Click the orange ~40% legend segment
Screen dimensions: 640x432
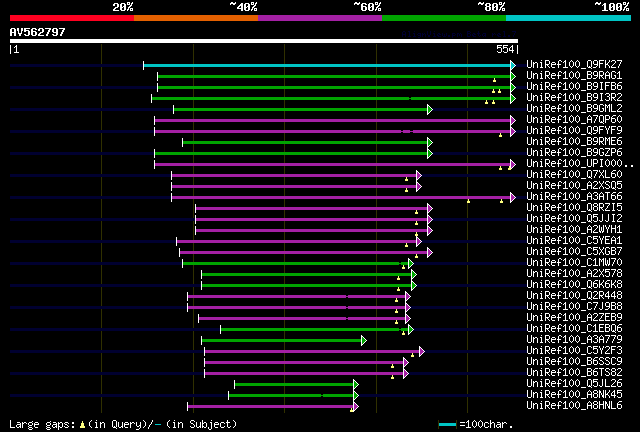(x=196, y=18)
